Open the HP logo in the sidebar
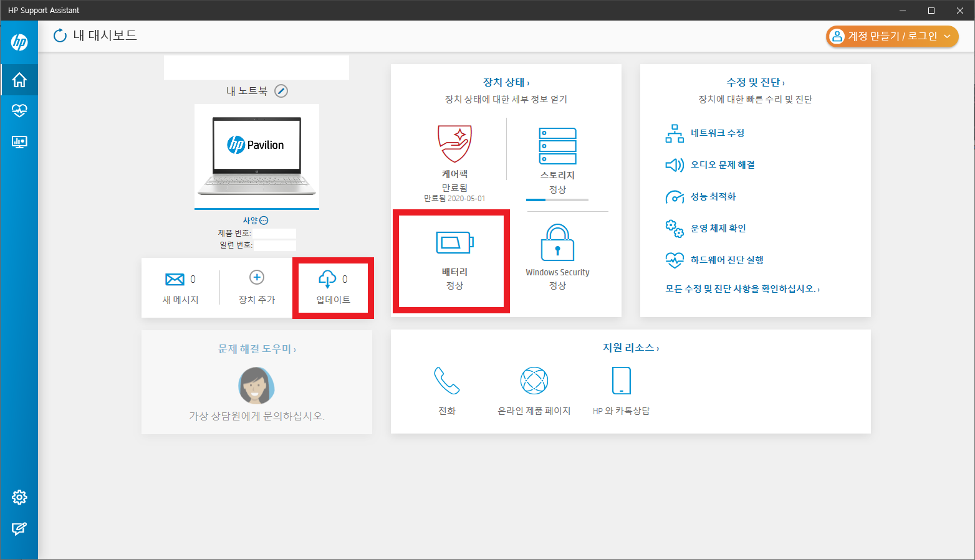Image resolution: width=975 pixels, height=560 pixels. [19, 42]
